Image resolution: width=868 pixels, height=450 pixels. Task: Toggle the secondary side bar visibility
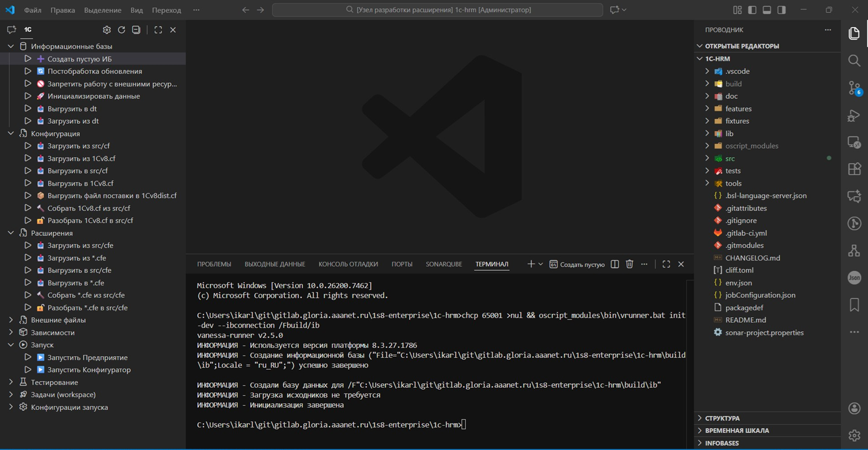pos(782,10)
